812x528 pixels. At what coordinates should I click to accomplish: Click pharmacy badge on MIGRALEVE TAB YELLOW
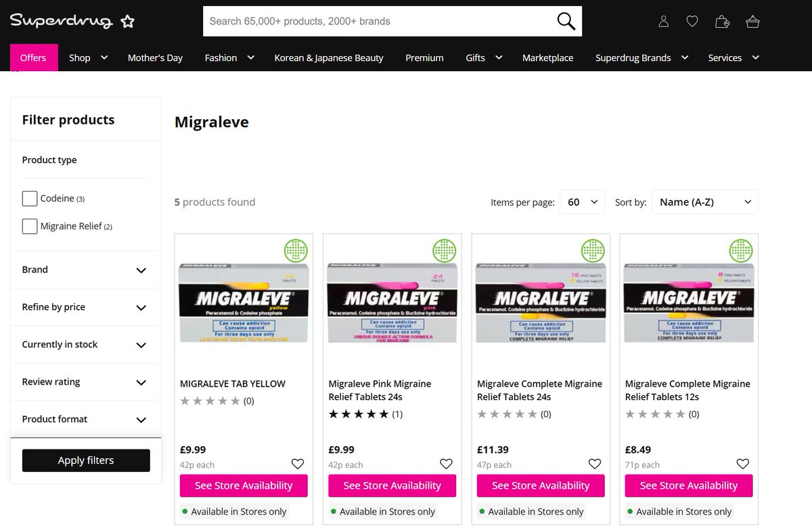(x=296, y=250)
